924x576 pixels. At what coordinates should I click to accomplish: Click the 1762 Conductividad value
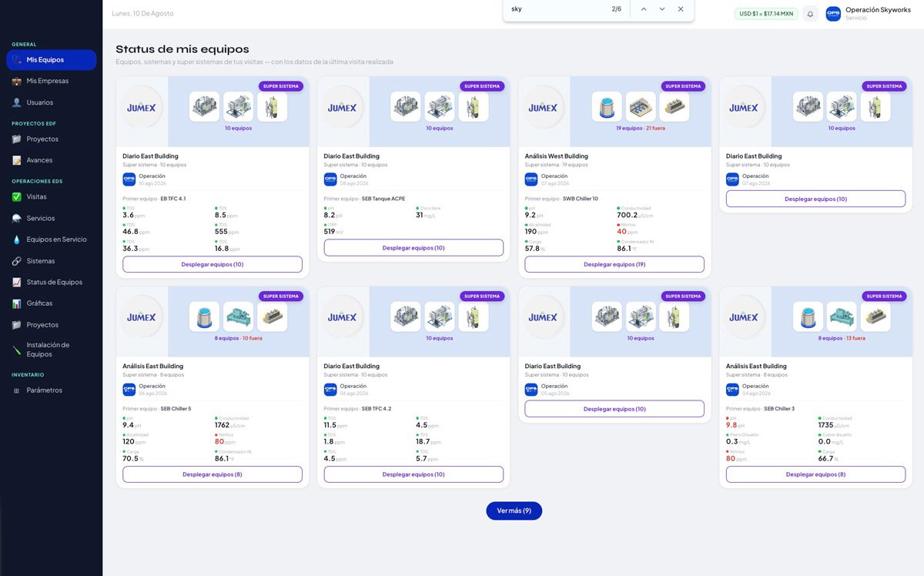(222, 425)
